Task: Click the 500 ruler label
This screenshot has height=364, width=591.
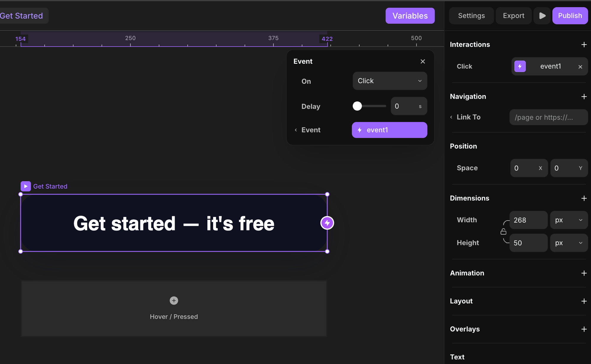Action: (416, 38)
